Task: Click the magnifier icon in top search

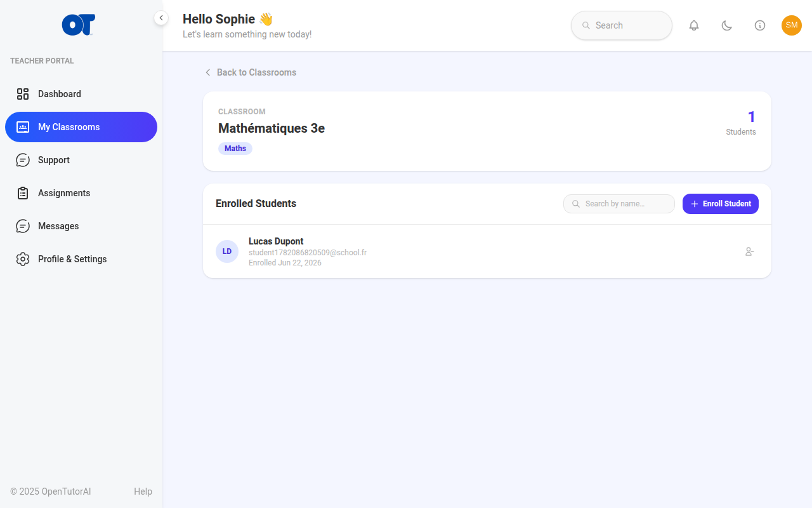Action: click(x=586, y=25)
